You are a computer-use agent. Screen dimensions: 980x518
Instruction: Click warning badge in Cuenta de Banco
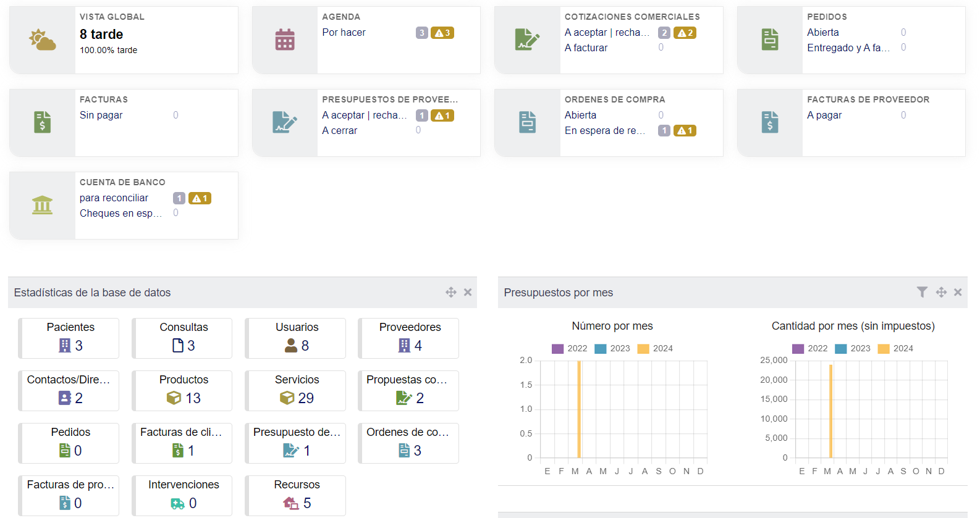click(x=200, y=198)
